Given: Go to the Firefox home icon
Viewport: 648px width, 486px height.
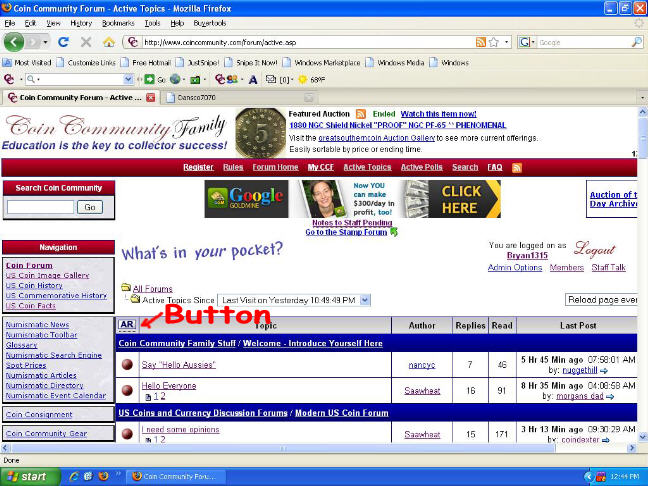Looking at the screenshot, I should tap(109, 42).
